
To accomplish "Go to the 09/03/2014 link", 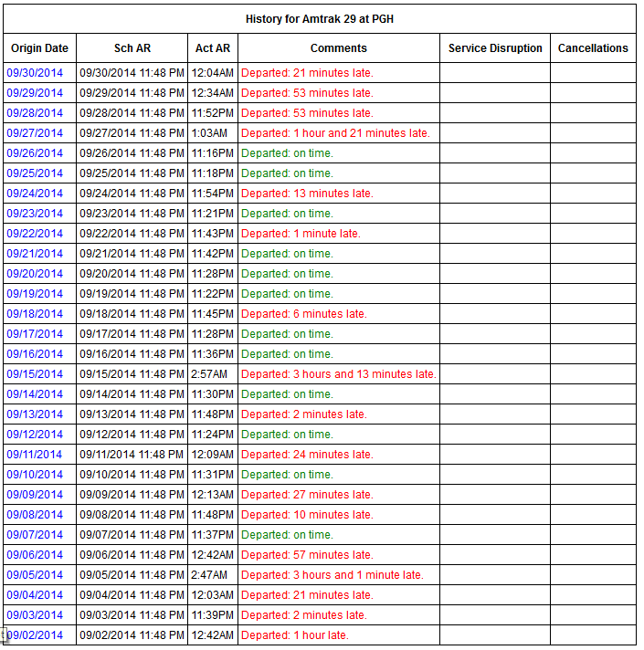I will tap(35, 615).
